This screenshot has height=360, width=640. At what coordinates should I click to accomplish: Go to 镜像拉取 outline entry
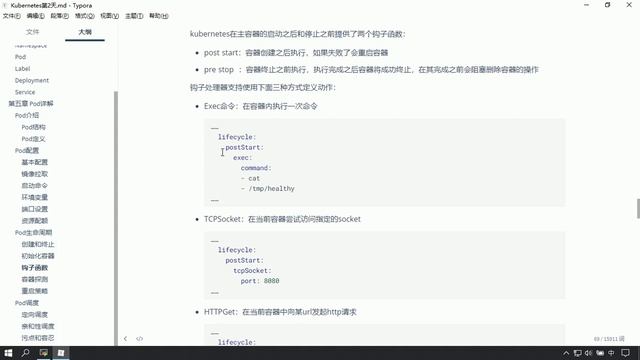pos(35,174)
